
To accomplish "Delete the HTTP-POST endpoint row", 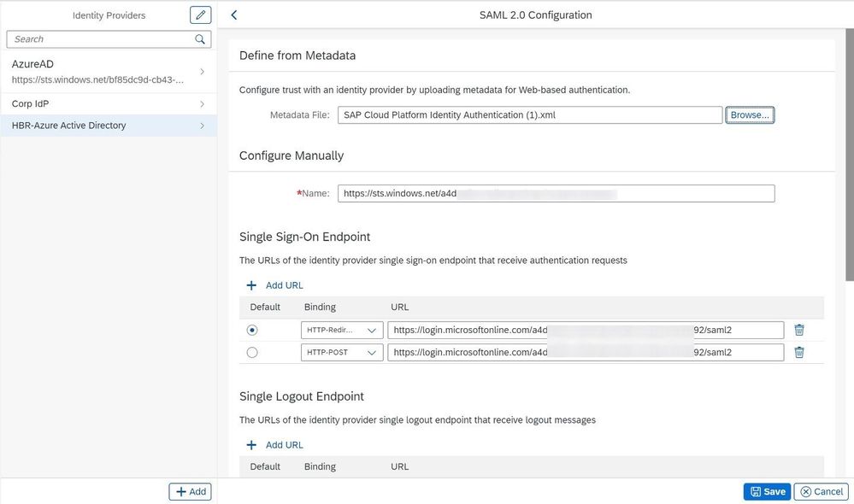I will pos(799,352).
